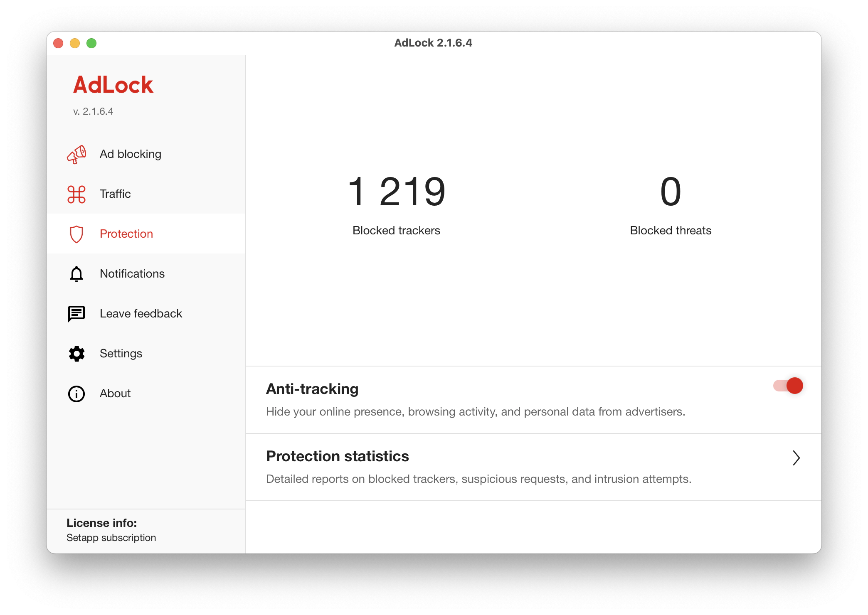
Task: Click the Protection shield icon
Action: coord(76,234)
